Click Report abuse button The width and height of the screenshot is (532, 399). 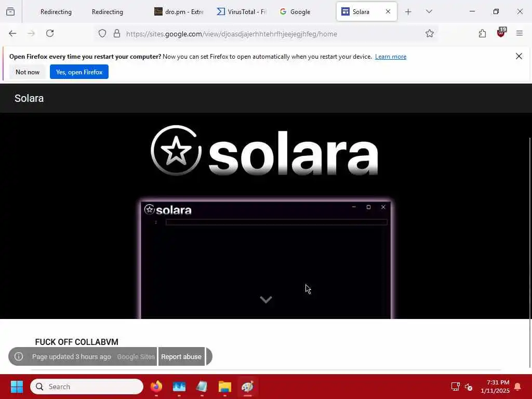coord(181,356)
